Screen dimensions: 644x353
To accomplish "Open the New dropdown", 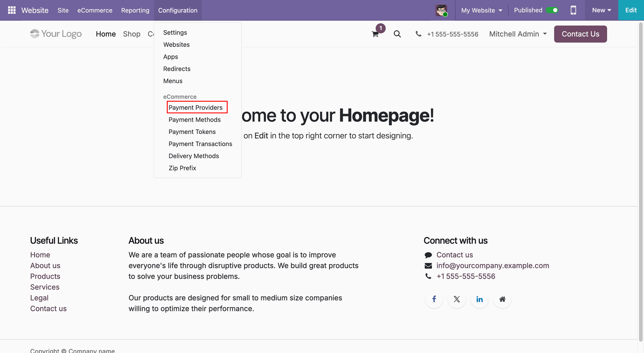I will pos(601,10).
